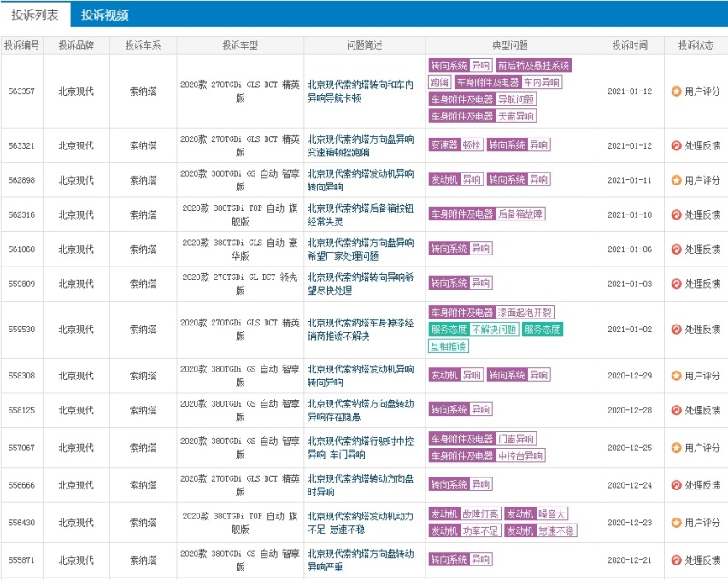Viewport: 728px width, 580px height.
Task: Click complaint number 562316
Action: tap(21, 215)
